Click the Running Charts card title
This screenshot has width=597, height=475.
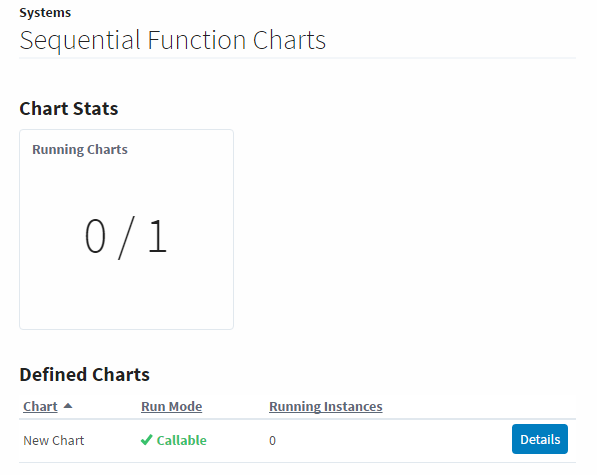click(80, 150)
